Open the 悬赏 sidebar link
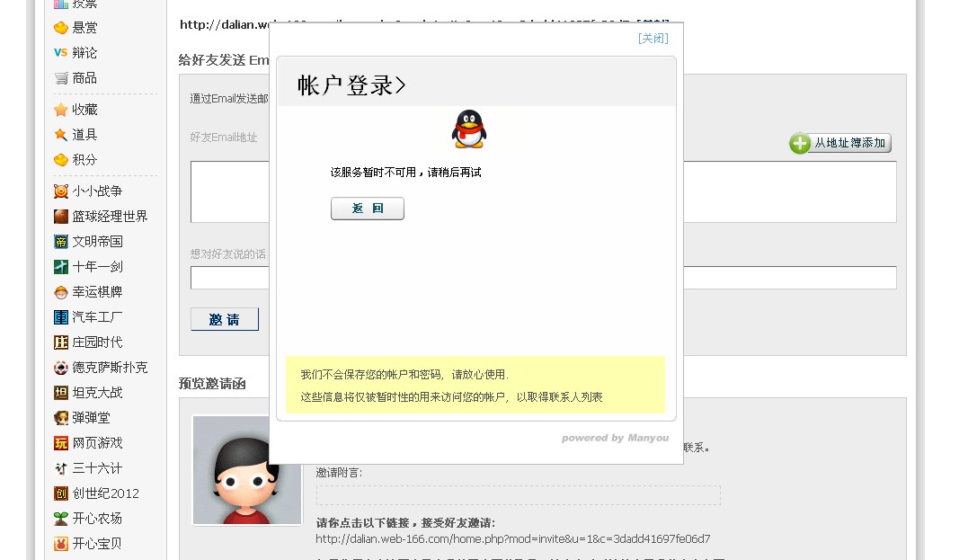The height and width of the screenshot is (560, 968). 84,28
